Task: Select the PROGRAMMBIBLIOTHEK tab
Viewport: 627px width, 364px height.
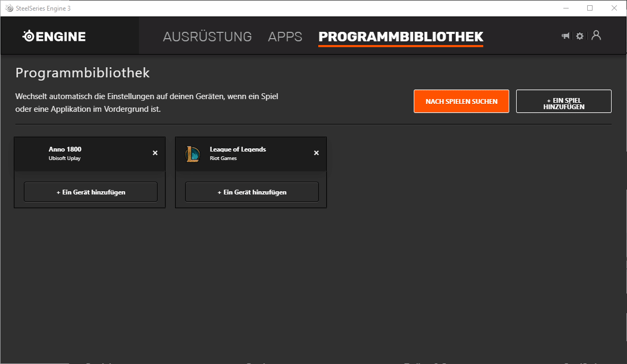Action: [400, 37]
